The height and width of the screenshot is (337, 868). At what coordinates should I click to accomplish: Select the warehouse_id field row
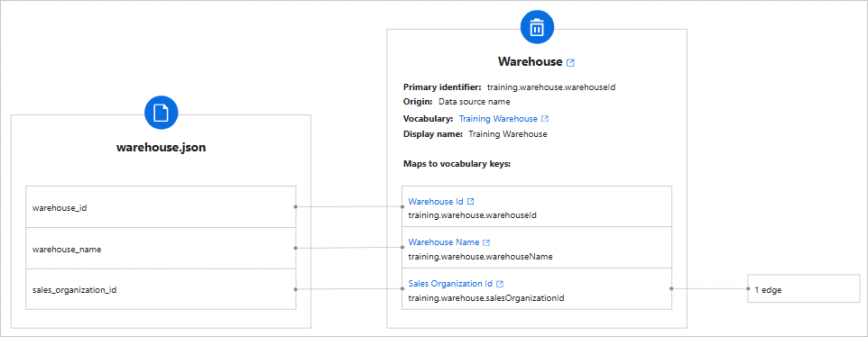(x=162, y=206)
